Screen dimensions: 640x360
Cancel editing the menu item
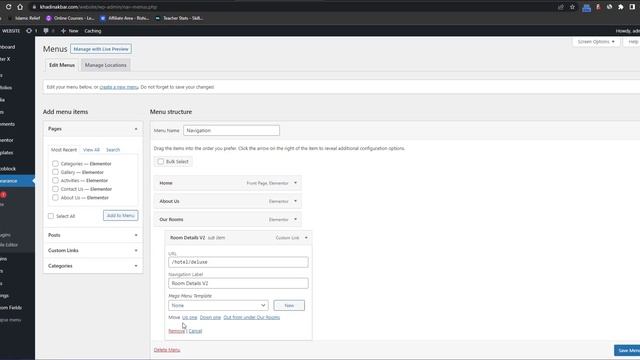195,331
